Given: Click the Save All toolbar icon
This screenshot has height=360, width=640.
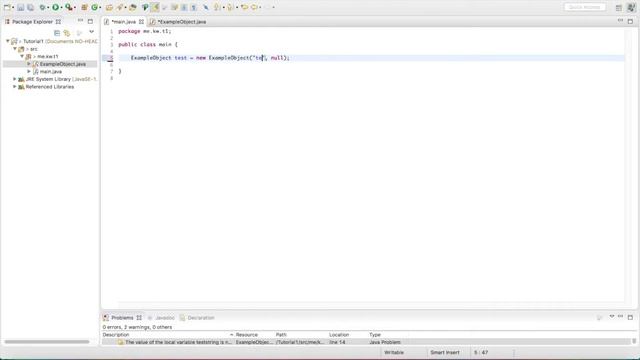Looking at the screenshot, I should 31,7.
